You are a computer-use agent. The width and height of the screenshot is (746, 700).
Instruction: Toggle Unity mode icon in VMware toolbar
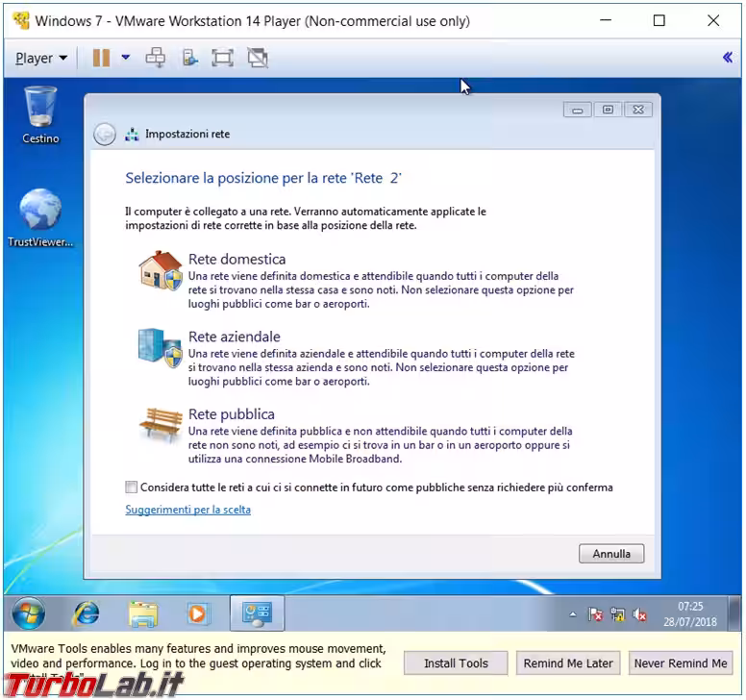point(257,58)
